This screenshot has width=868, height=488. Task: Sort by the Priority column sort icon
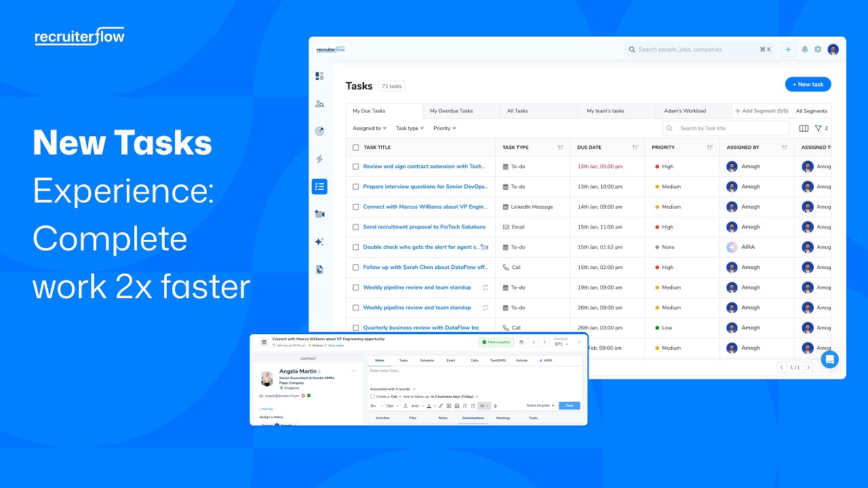tap(710, 147)
